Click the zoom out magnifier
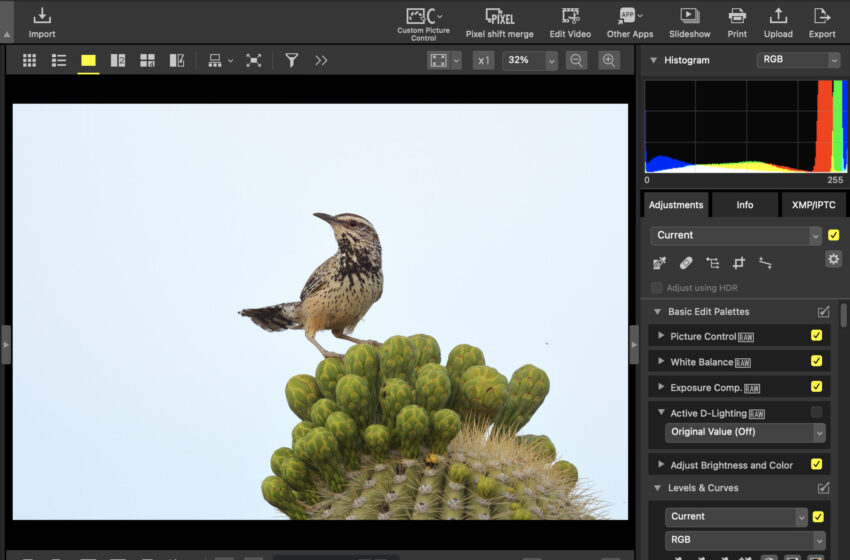Screen dimensions: 850x560 576,60
